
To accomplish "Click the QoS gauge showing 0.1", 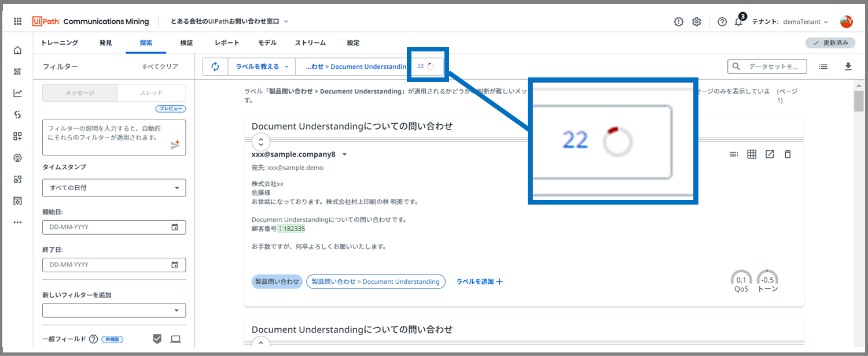I will tap(741, 281).
